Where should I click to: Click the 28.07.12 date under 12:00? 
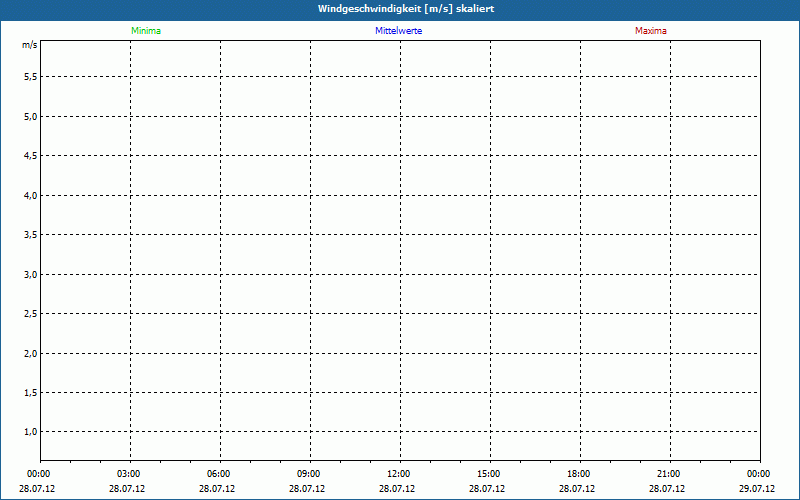point(397,488)
